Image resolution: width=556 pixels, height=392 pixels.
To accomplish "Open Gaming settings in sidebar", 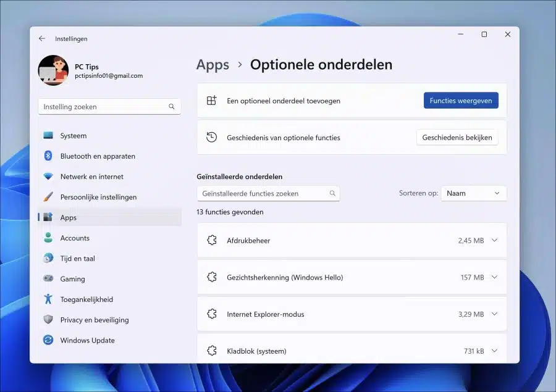I will (x=109, y=279).
